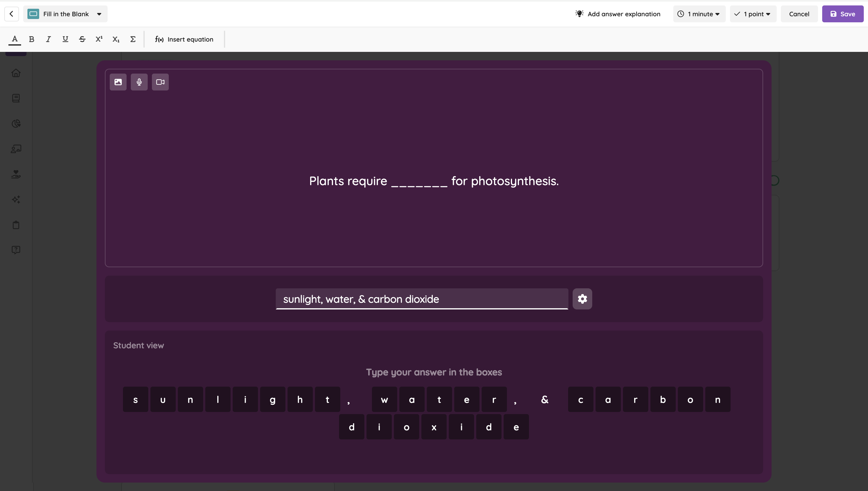This screenshot has height=491, width=868.
Task: Open the text color picker
Action: tap(14, 39)
